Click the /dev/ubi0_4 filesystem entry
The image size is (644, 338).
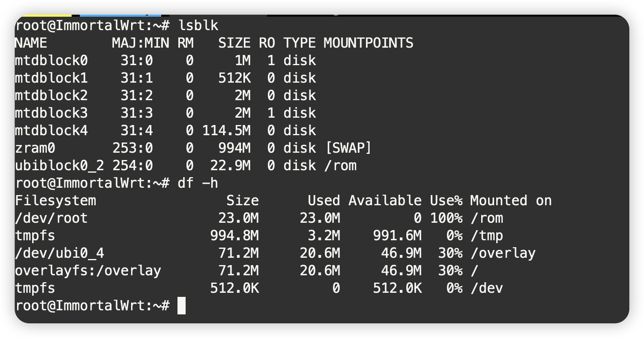59,253
